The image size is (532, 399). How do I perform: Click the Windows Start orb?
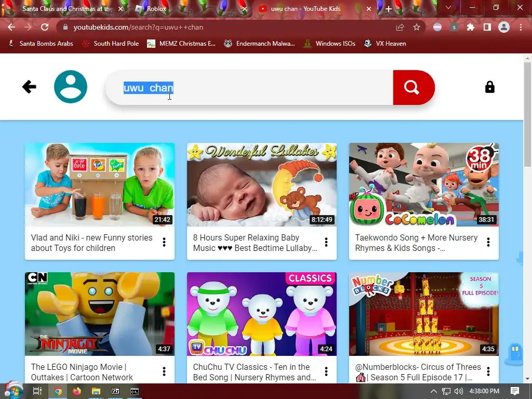pyautogui.click(x=13, y=391)
